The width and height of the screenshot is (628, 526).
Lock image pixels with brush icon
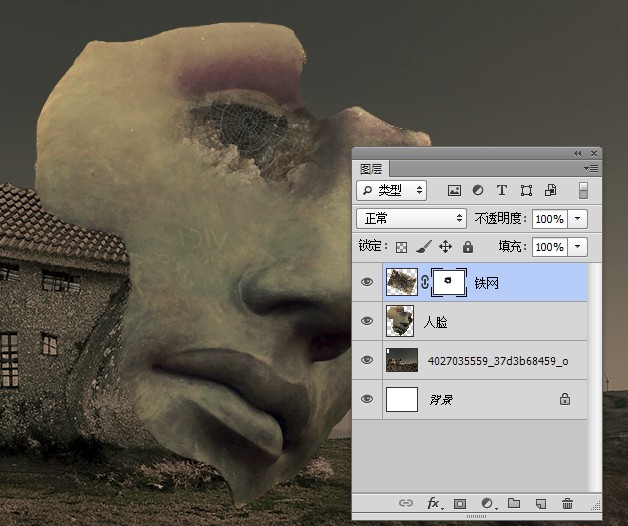(423, 247)
